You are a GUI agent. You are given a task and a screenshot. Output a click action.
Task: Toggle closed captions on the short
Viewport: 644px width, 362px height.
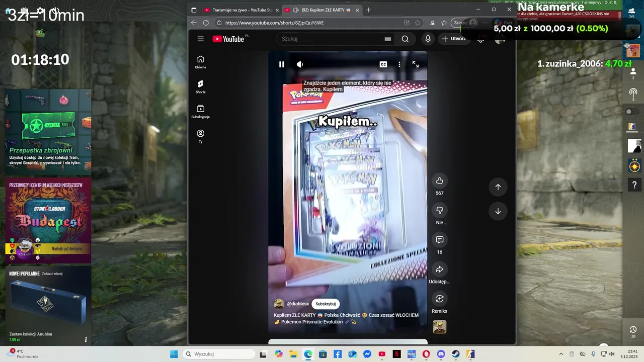[383, 64]
